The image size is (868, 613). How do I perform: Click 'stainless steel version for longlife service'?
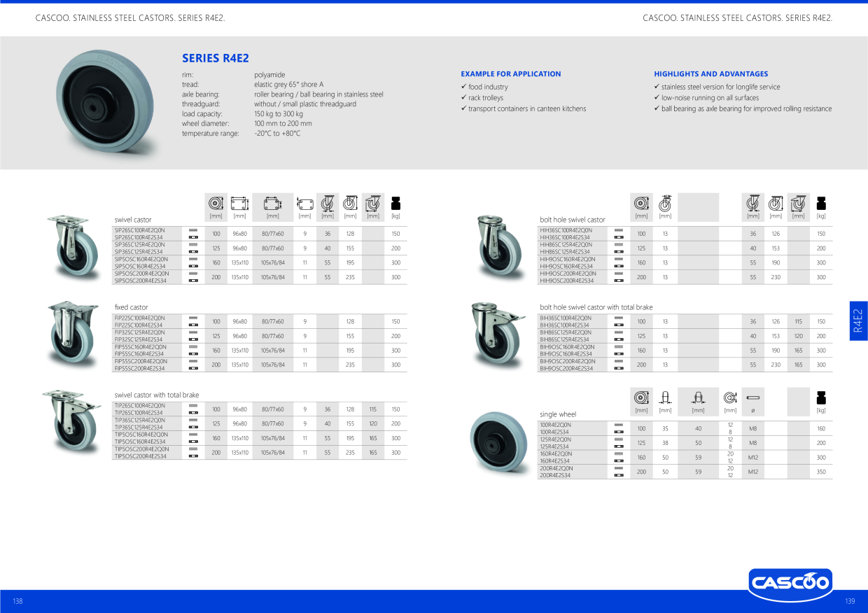[721, 87]
